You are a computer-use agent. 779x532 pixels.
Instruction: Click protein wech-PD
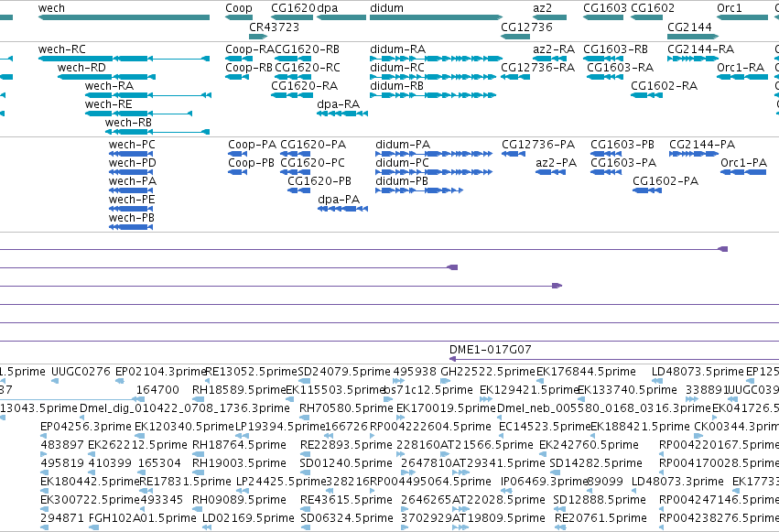131,172
